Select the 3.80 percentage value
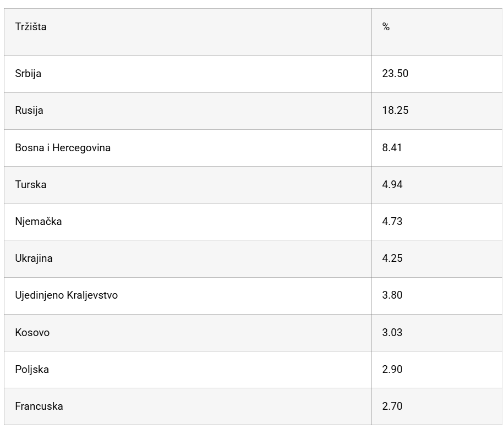504x429 pixels. tap(392, 295)
